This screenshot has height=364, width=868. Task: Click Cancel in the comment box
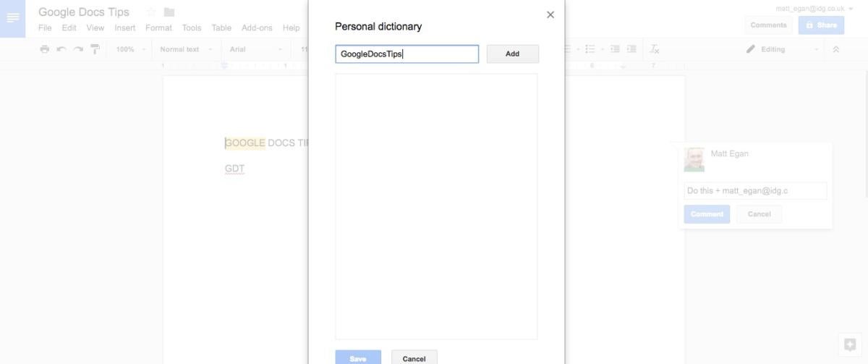click(759, 214)
